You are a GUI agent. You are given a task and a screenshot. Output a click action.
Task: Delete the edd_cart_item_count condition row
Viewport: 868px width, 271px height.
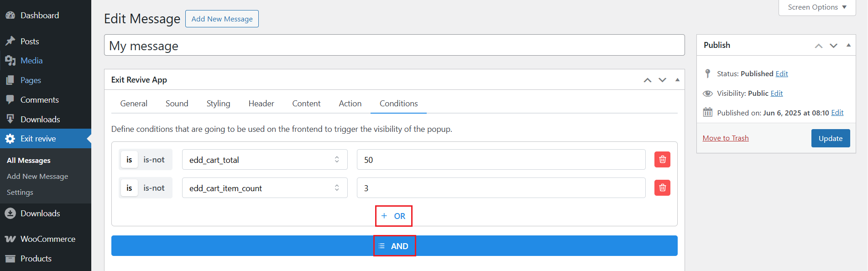point(662,188)
